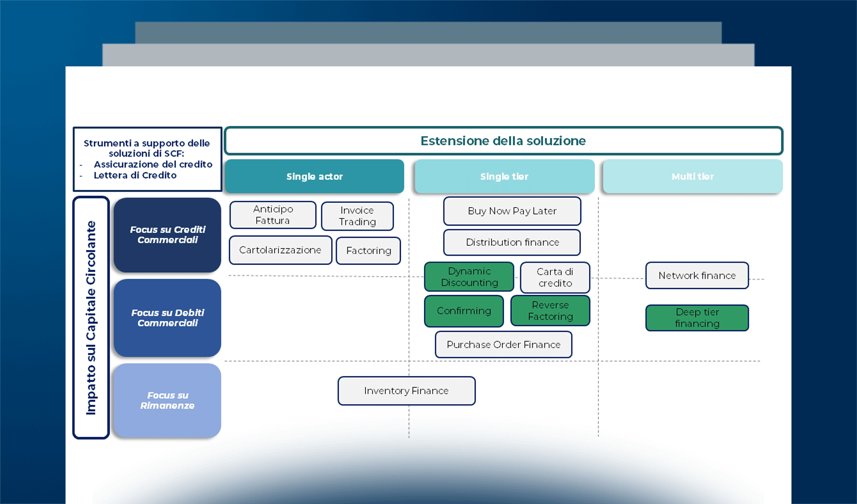Select the Distribution finance box

coord(512,242)
